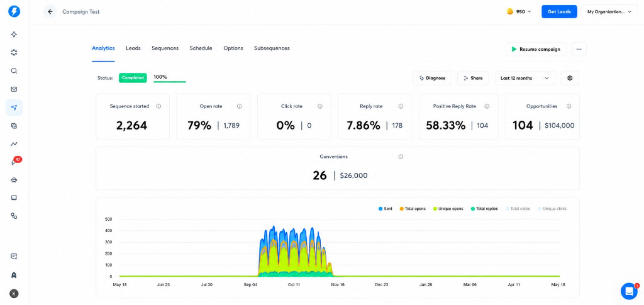
Task: Click the 2,264 sequence started value
Action: (131, 126)
